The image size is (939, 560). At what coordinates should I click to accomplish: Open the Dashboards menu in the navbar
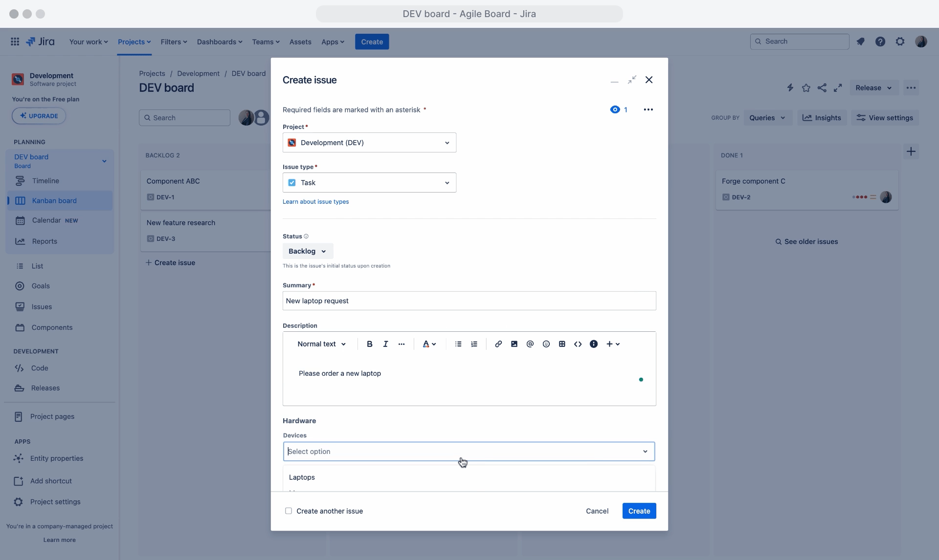(x=219, y=42)
